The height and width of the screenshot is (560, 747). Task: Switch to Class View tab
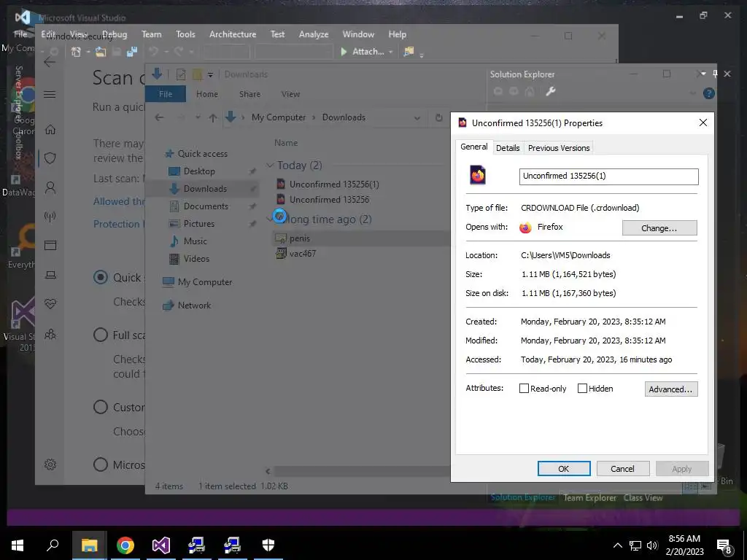coord(643,497)
